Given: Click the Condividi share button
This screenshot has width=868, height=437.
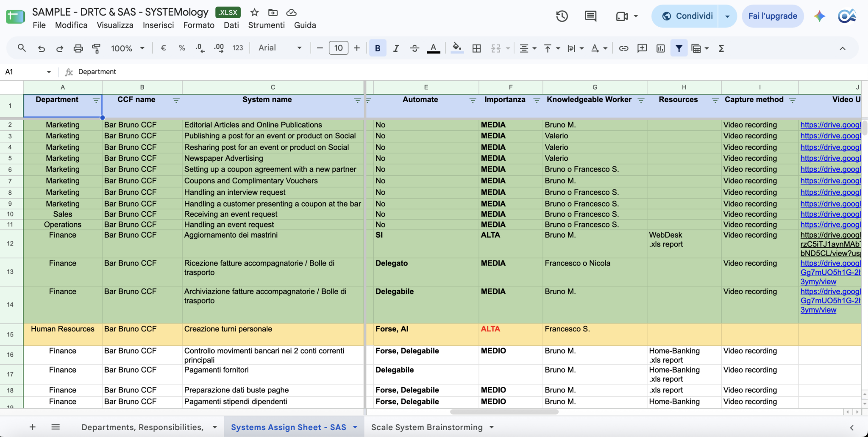Looking at the screenshot, I should (685, 16).
